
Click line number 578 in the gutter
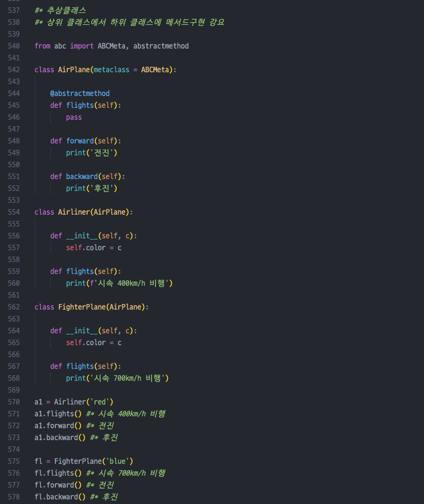click(14, 497)
